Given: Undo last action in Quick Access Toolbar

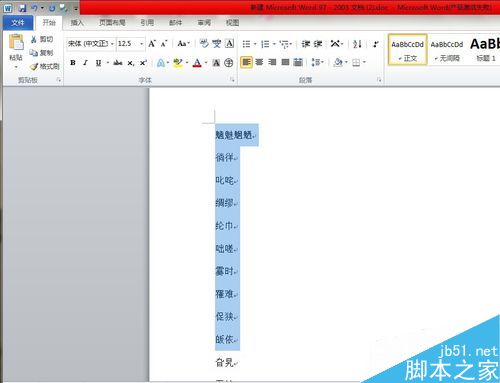Looking at the screenshot, I should click(34, 7).
